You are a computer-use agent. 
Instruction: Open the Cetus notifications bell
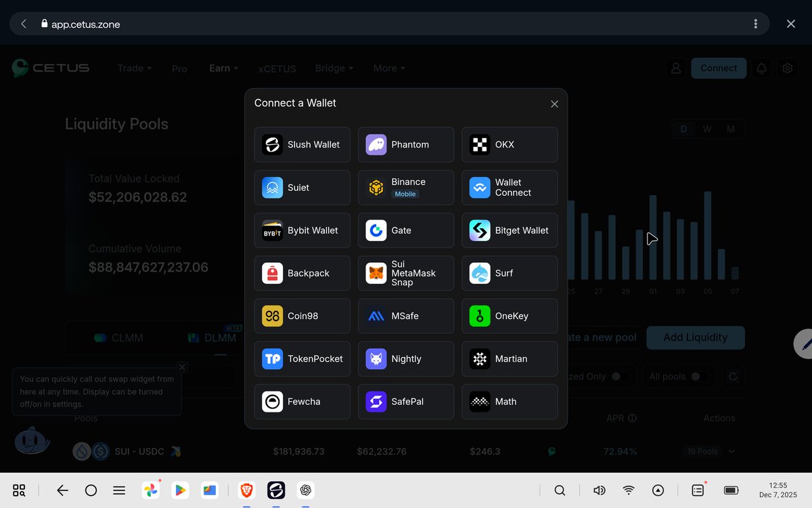point(761,68)
